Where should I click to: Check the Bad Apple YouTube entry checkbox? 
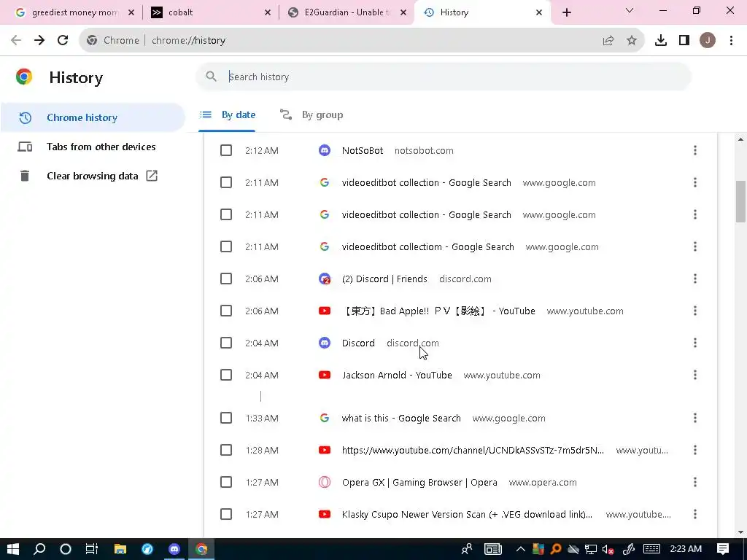[x=226, y=311]
